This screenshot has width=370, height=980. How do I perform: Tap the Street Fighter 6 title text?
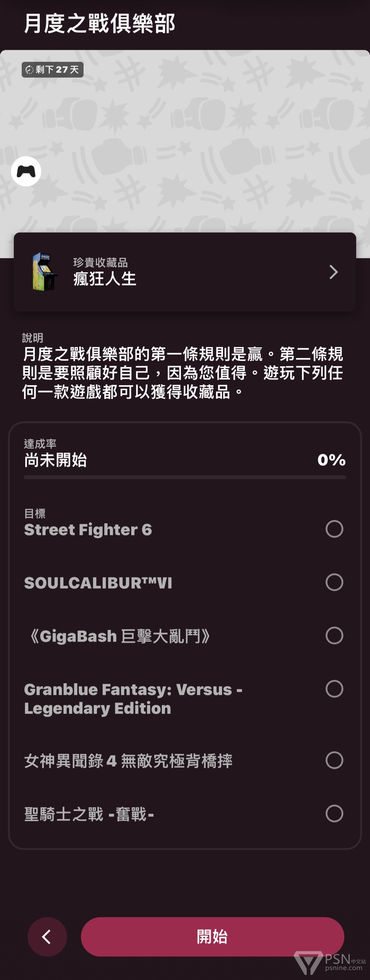88,529
